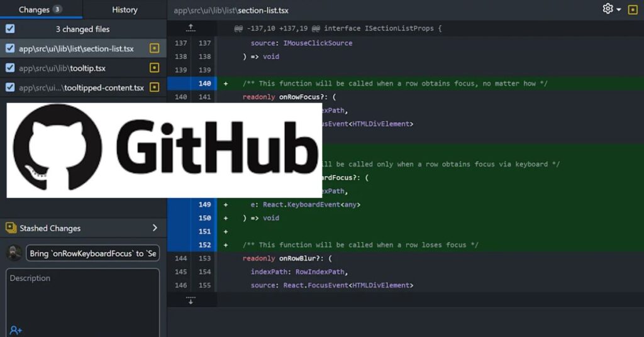Open Stashed Changes entry
Viewport: 644px width, 337px height.
(83, 228)
